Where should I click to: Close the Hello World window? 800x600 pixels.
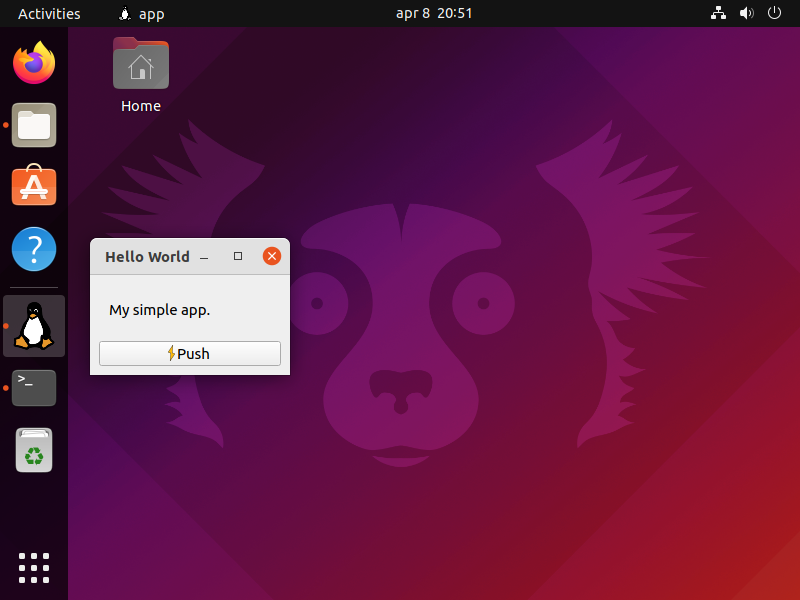pyautogui.click(x=272, y=256)
